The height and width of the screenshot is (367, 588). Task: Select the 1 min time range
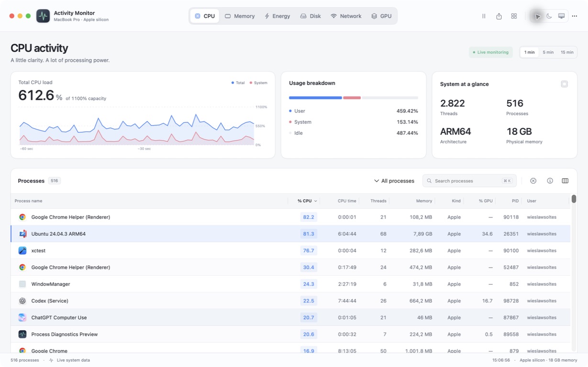pyautogui.click(x=529, y=52)
